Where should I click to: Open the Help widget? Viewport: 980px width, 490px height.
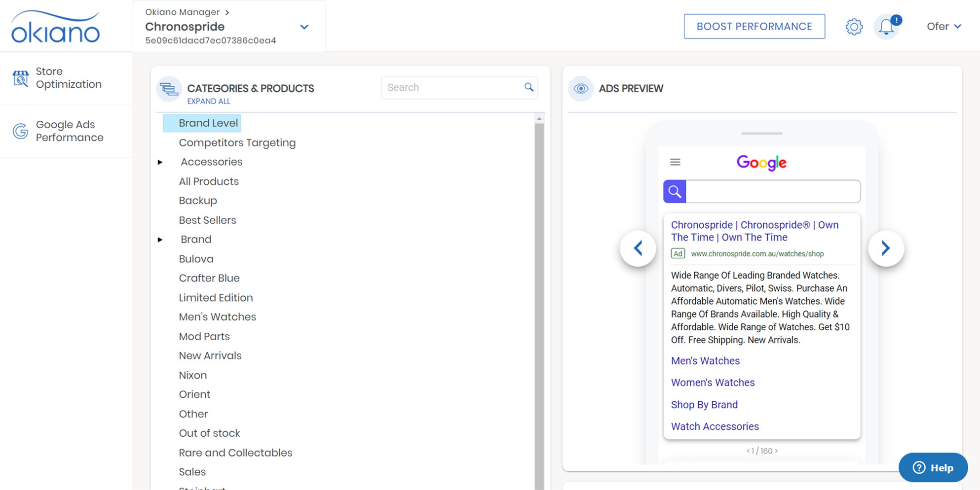tap(933, 467)
